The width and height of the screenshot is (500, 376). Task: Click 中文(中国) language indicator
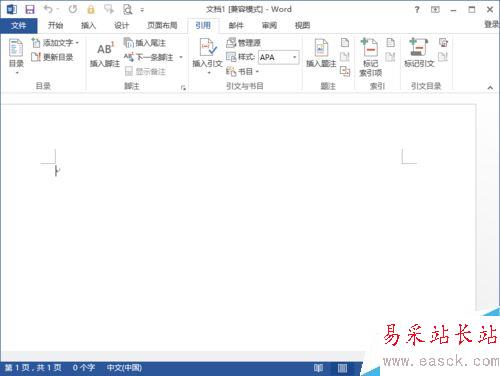coord(124,368)
